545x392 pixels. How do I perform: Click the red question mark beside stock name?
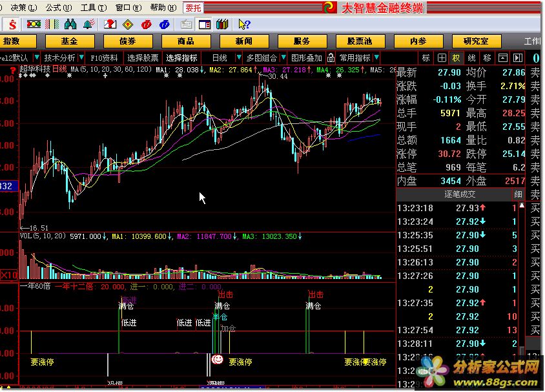(x=13, y=70)
